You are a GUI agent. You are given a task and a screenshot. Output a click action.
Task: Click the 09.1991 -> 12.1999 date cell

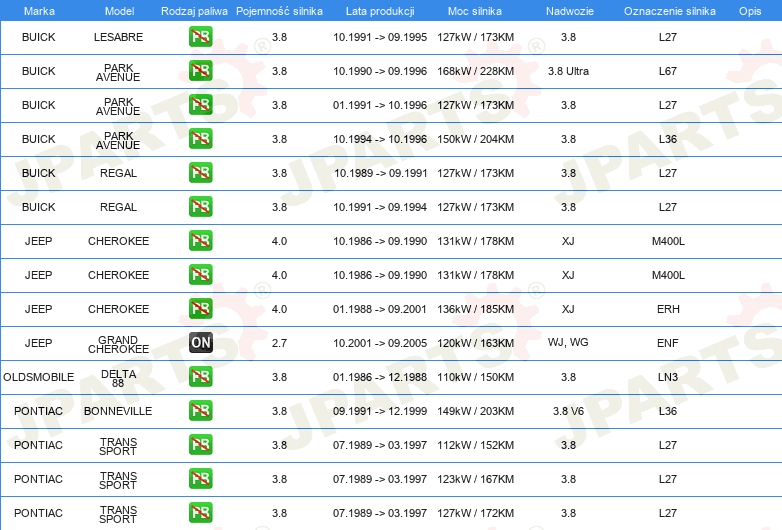pyautogui.click(x=380, y=411)
